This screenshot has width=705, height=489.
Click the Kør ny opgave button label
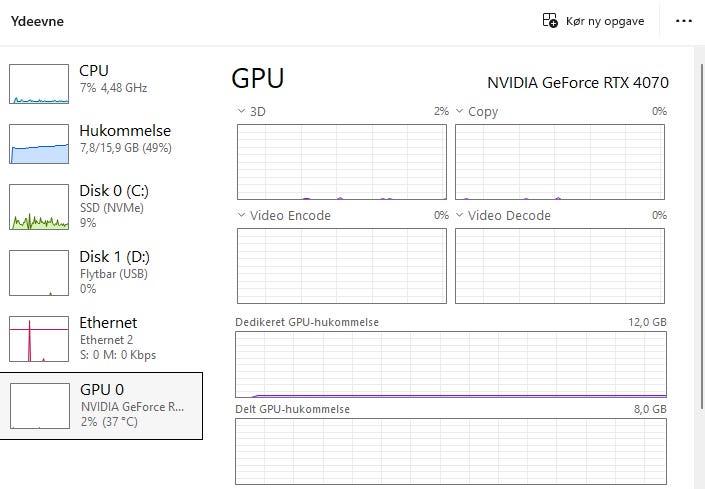coord(605,21)
